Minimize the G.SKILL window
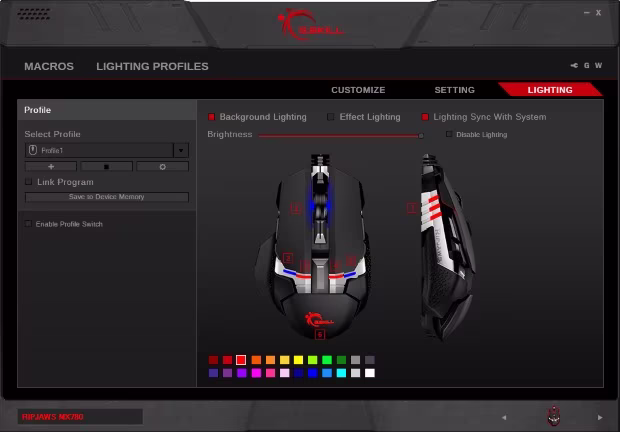This screenshot has height=432, width=620. [x=586, y=13]
